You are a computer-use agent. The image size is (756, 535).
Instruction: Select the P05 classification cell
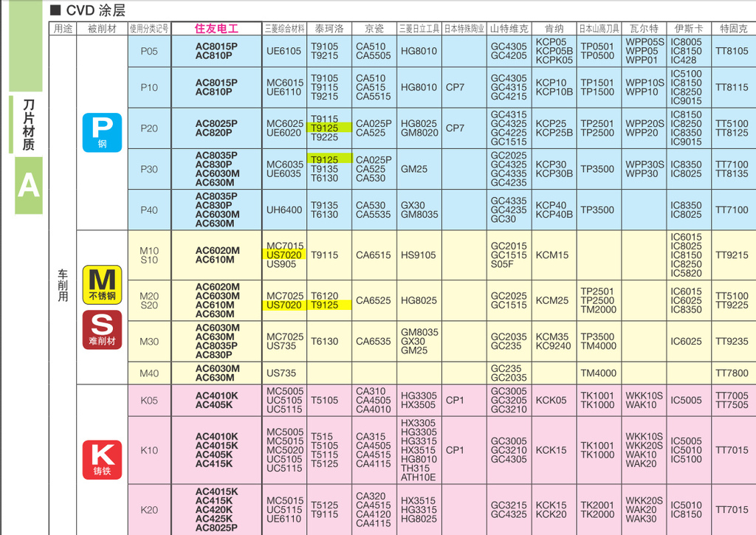tap(149, 51)
